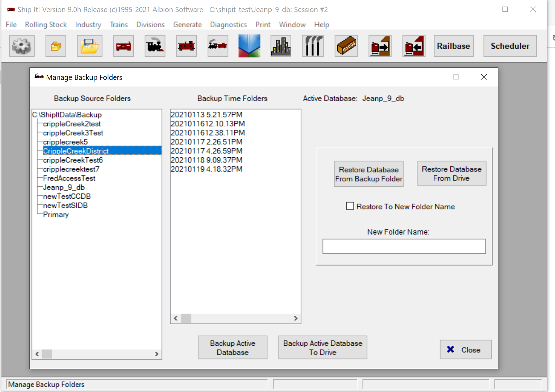Open the yellow open-folder toolbar icon
This screenshot has height=392, width=555.
90,46
